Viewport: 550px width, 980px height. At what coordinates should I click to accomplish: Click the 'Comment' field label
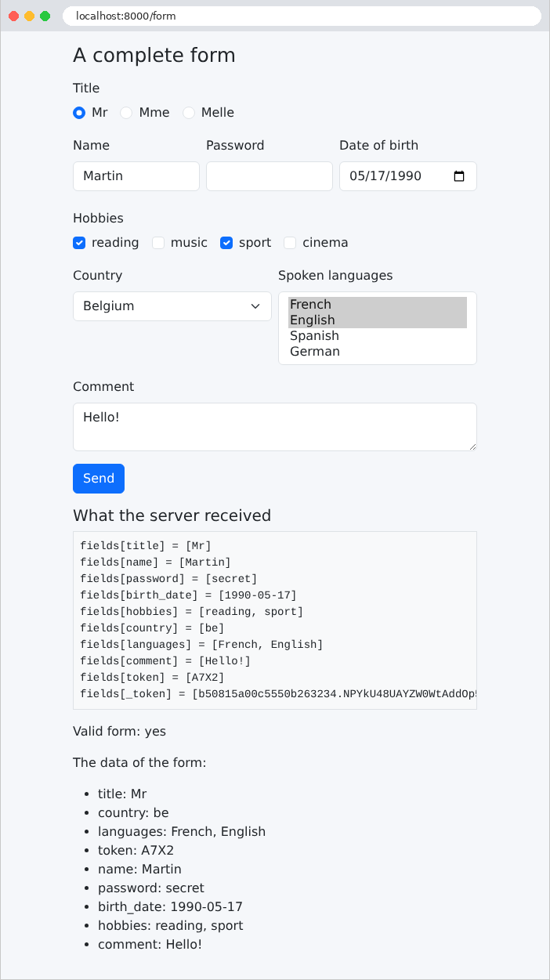pyautogui.click(x=103, y=387)
